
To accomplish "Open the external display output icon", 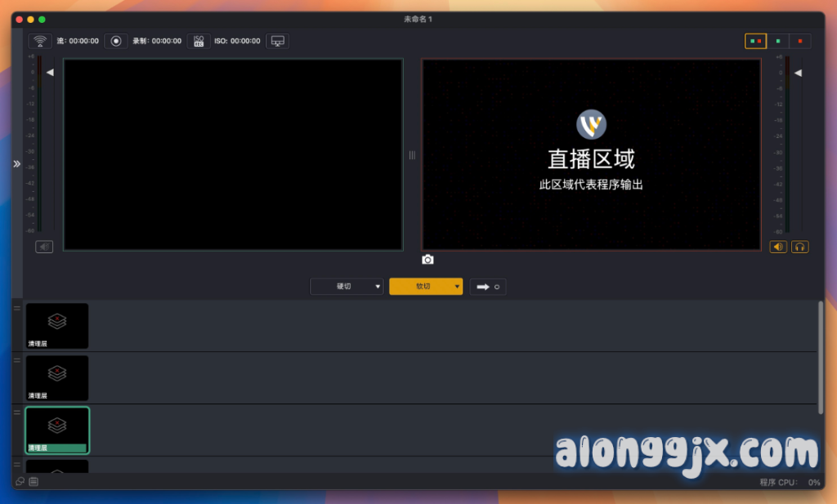I will click(278, 41).
